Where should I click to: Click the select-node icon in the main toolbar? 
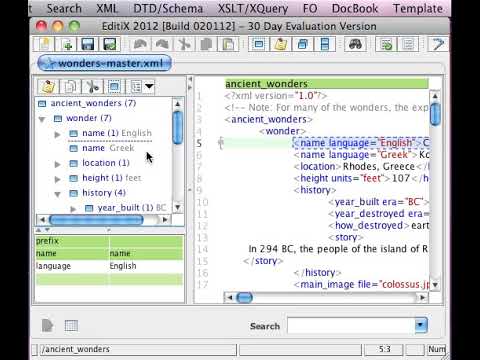(259, 44)
